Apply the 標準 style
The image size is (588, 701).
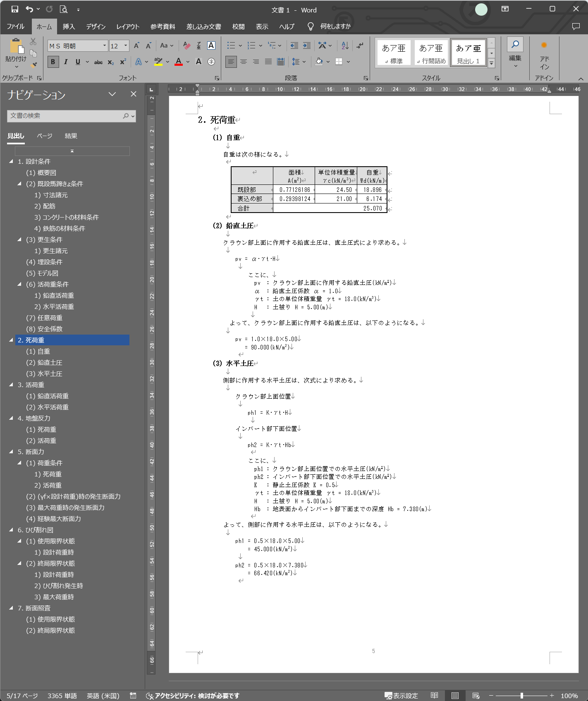pos(394,53)
